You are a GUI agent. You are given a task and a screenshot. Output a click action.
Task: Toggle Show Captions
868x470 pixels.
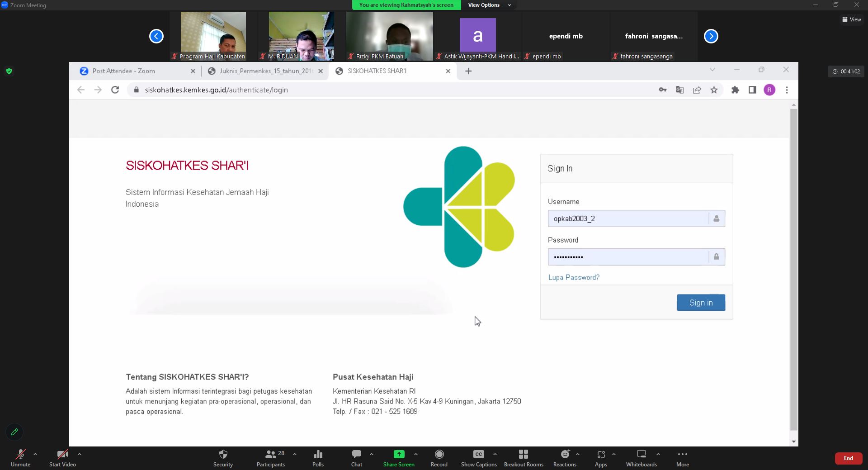479,458
